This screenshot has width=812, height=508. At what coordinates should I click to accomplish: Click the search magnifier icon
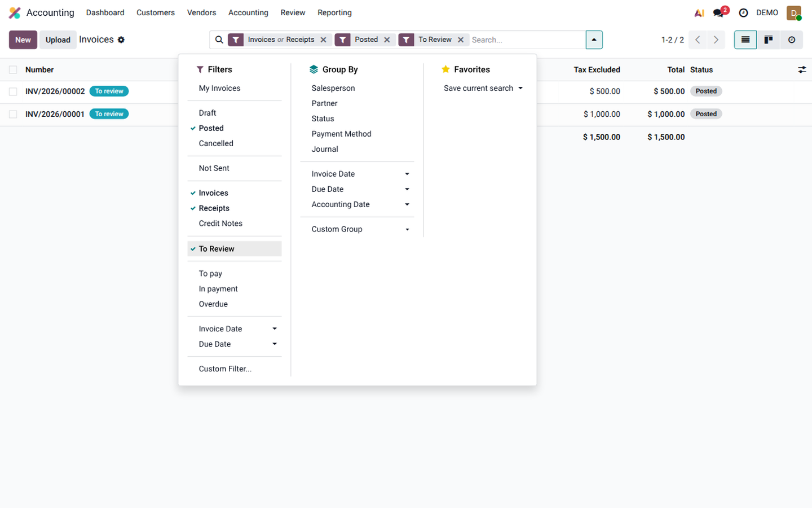coord(219,40)
